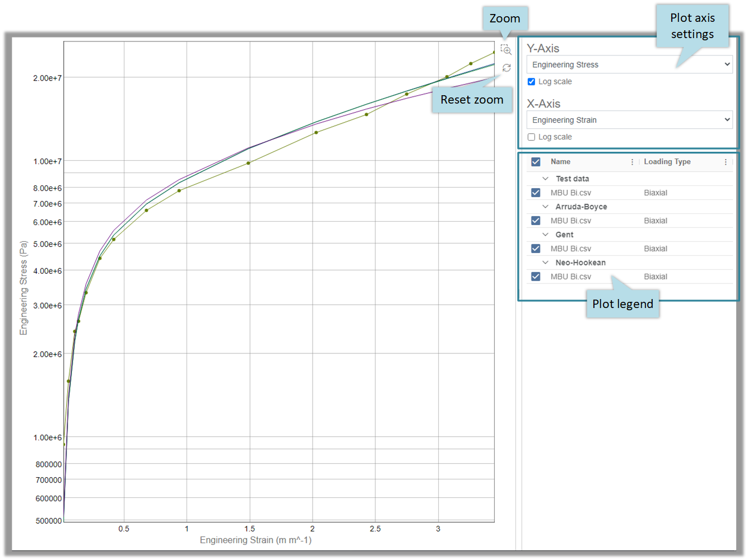Open Loading Type column options menu

[x=726, y=162]
